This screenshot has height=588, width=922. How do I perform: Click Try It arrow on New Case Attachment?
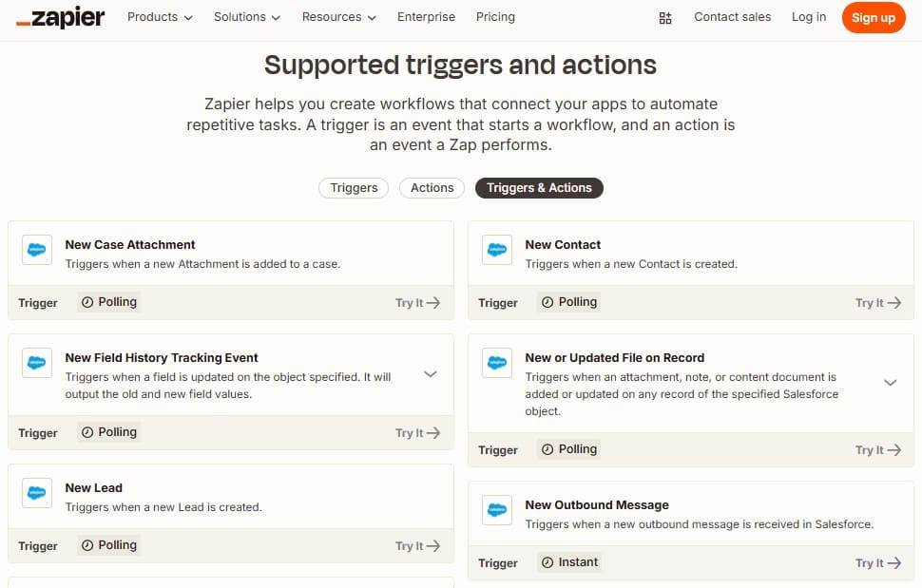tap(416, 302)
